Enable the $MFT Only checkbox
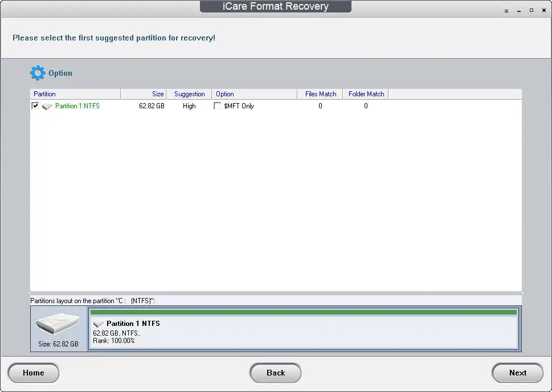552x392 pixels. [x=217, y=105]
